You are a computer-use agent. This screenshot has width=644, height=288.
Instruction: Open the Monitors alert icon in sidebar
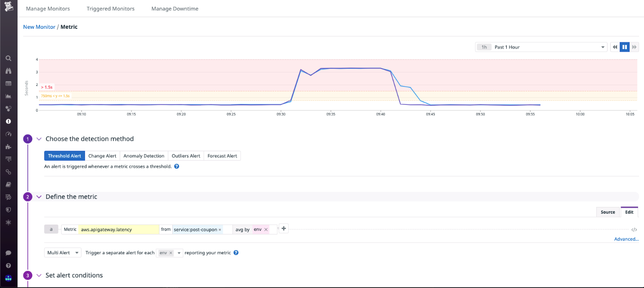tap(9, 121)
